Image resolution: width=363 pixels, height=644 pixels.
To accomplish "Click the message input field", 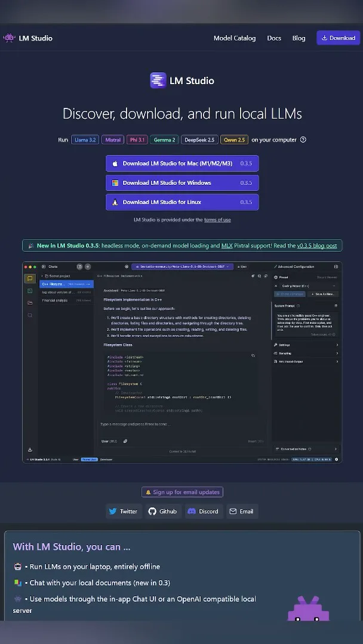I will tap(182, 424).
